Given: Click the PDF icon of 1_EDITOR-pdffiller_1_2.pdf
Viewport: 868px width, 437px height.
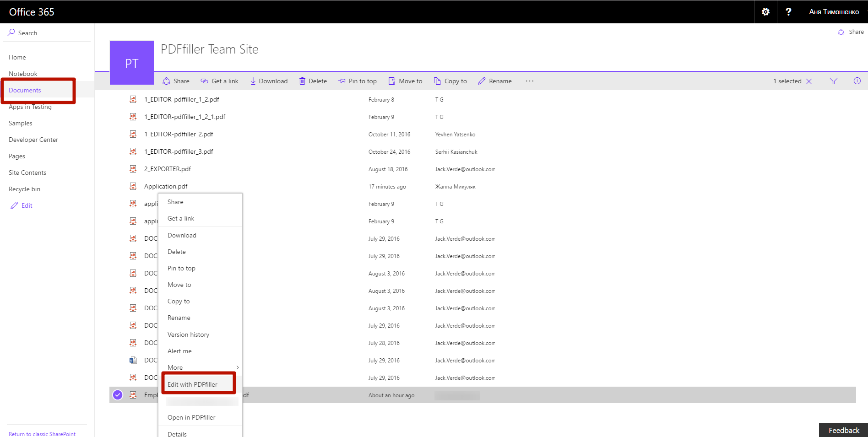Looking at the screenshot, I should click(133, 99).
